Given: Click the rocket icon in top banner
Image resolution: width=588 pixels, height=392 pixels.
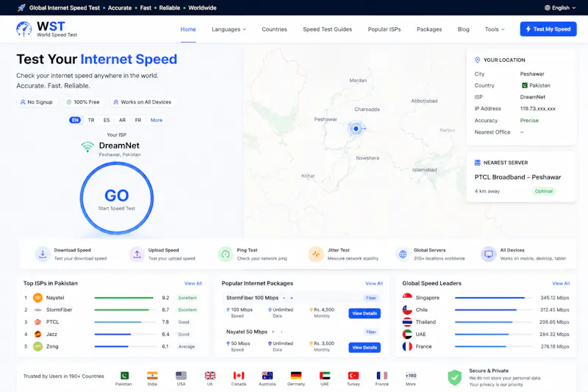Looking at the screenshot, I should tap(21, 7).
